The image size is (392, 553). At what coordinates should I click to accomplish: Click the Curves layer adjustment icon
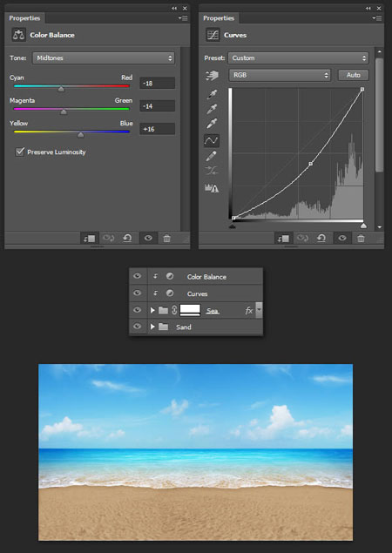click(170, 293)
